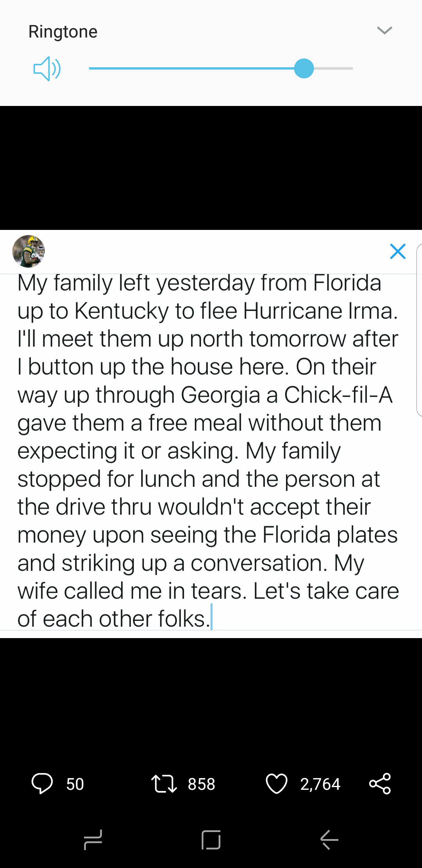Place cursor after 'each other folks.'
This screenshot has height=868, width=422.
pos(211,619)
